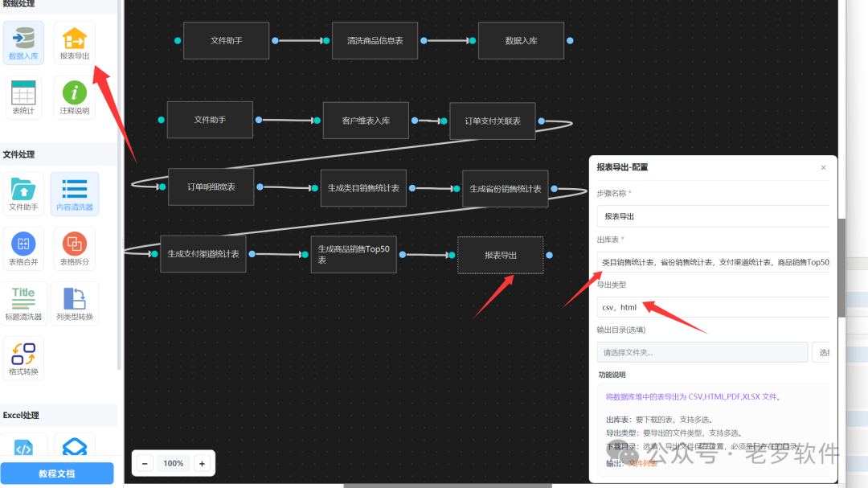The image size is (868, 488).
Task: Click the folder select button beside output directory
Action: click(822, 352)
